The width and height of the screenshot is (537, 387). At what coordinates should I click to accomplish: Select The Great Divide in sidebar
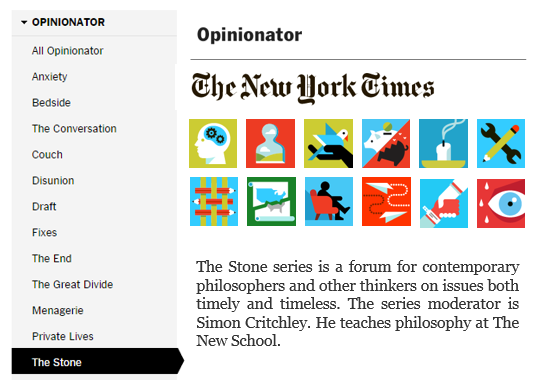(x=73, y=284)
